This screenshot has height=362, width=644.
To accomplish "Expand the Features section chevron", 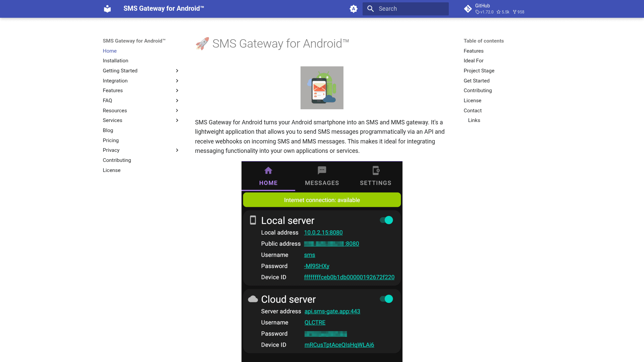I will pyautogui.click(x=177, y=90).
